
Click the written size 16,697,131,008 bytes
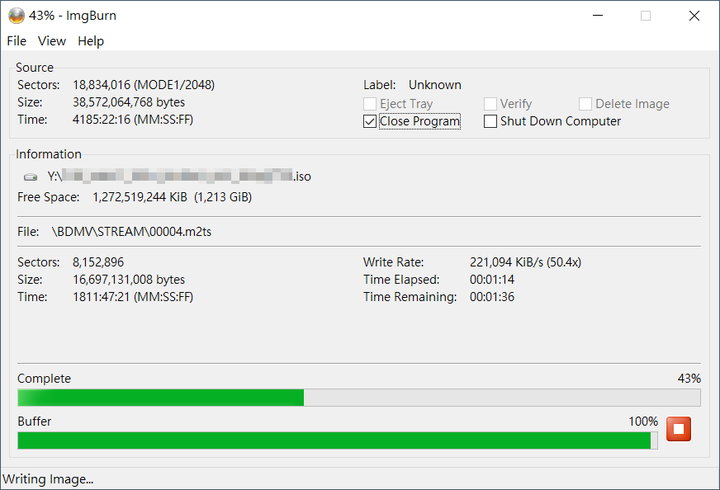pyautogui.click(x=129, y=280)
